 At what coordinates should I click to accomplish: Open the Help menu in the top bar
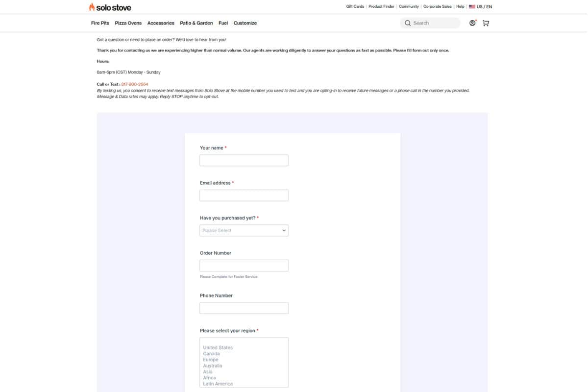coord(460,6)
